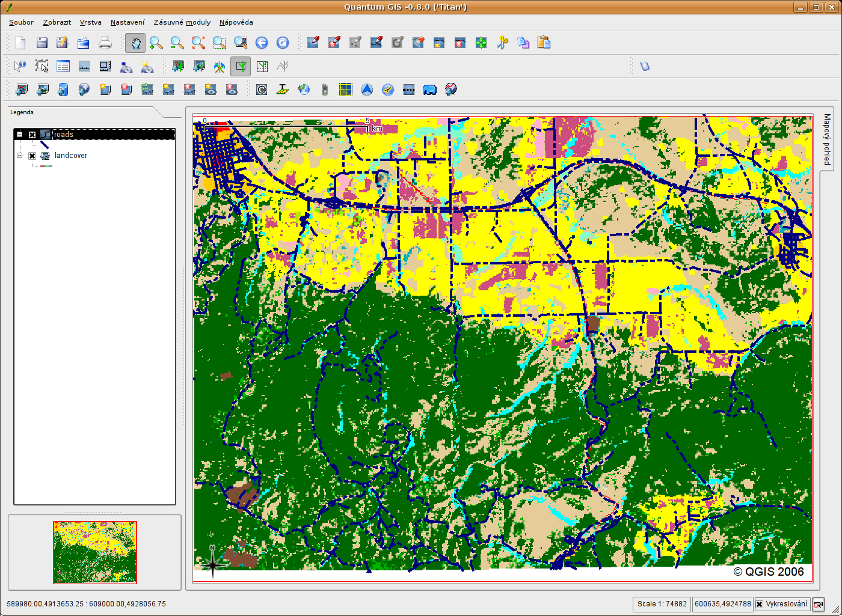This screenshot has width=842, height=616.
Task: Go to previous extent with blue left arrow
Action: (262, 43)
